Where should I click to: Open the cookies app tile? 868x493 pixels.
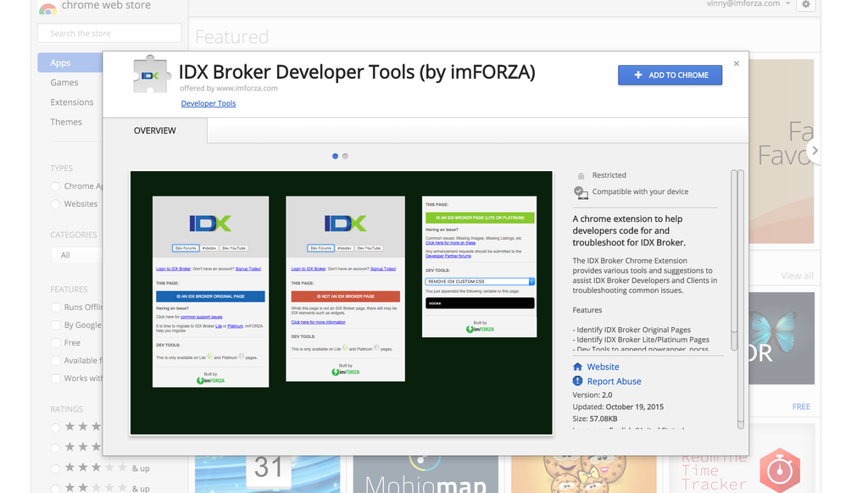(x=583, y=474)
